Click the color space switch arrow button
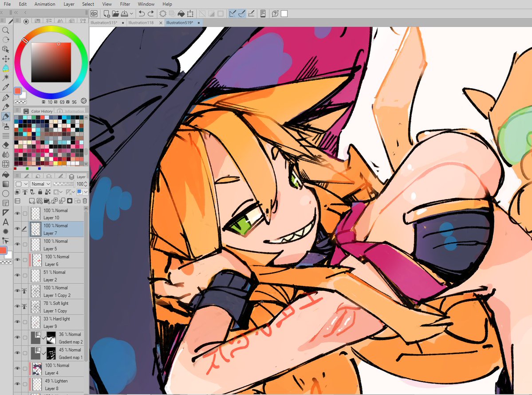Image resolution: width=532 pixels, height=395 pixels. [84, 101]
